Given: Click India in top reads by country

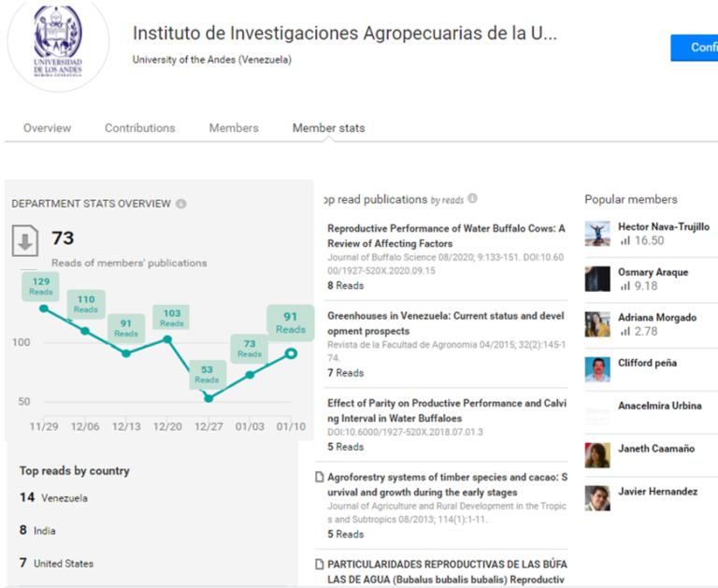Looking at the screenshot, I should coord(45,531).
